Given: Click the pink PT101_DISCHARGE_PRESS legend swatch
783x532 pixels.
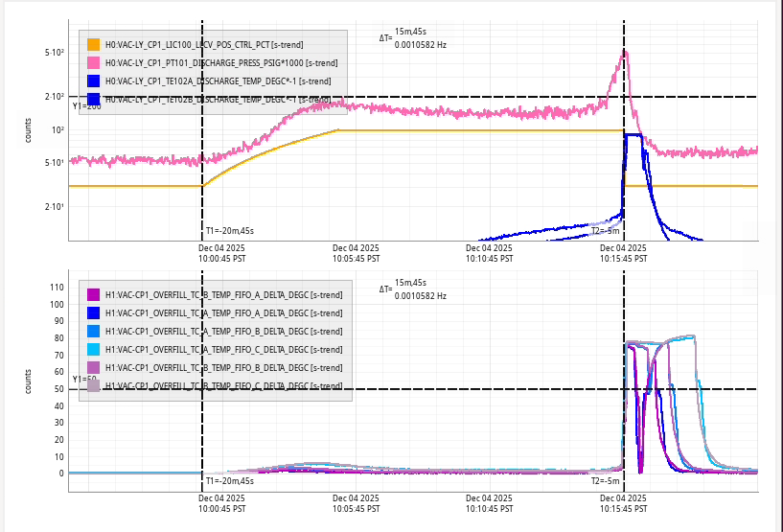Looking at the screenshot, I should pos(94,62).
